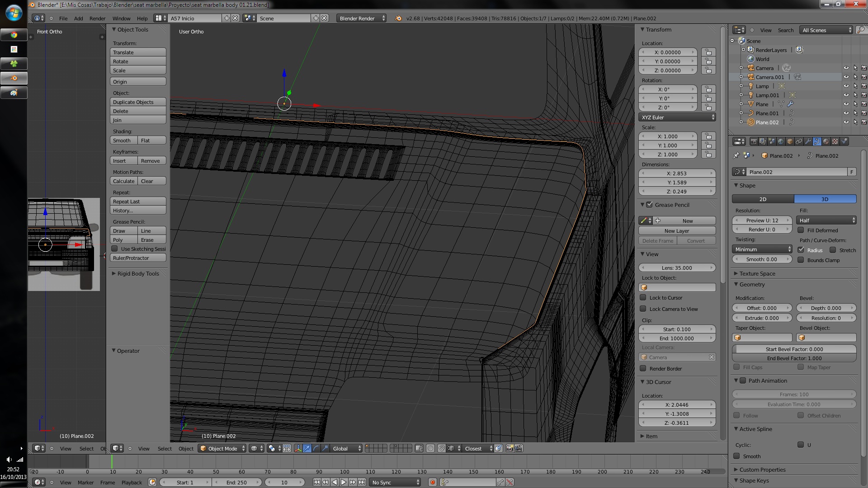Enable the Fill Deformed checkbox
This screenshot has width=868, height=488.
(801, 230)
